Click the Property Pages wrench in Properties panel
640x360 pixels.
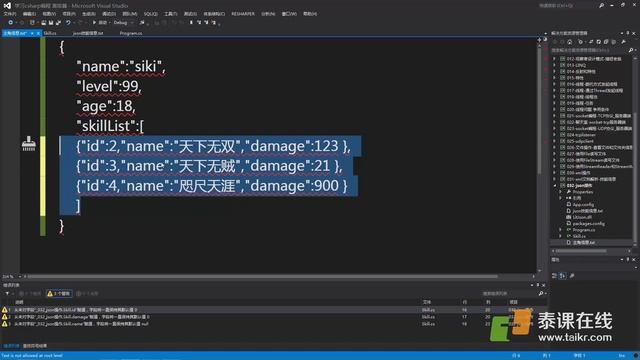572,276
